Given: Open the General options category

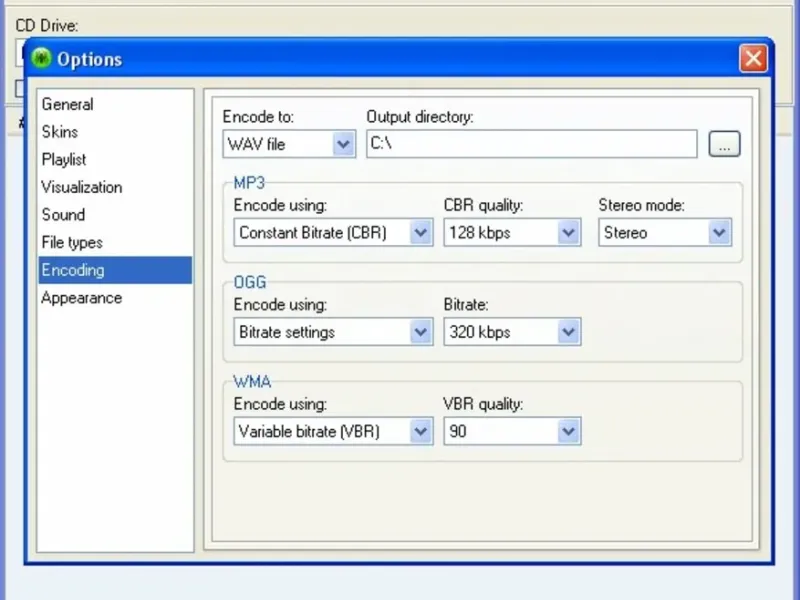Looking at the screenshot, I should 115,104.
